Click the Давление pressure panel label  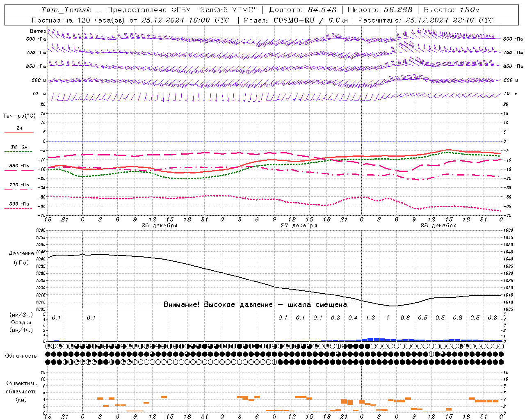coord(21,253)
